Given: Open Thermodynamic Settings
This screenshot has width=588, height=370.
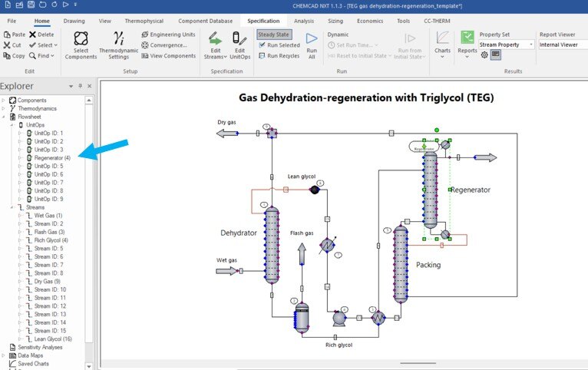Looking at the screenshot, I should (x=118, y=45).
